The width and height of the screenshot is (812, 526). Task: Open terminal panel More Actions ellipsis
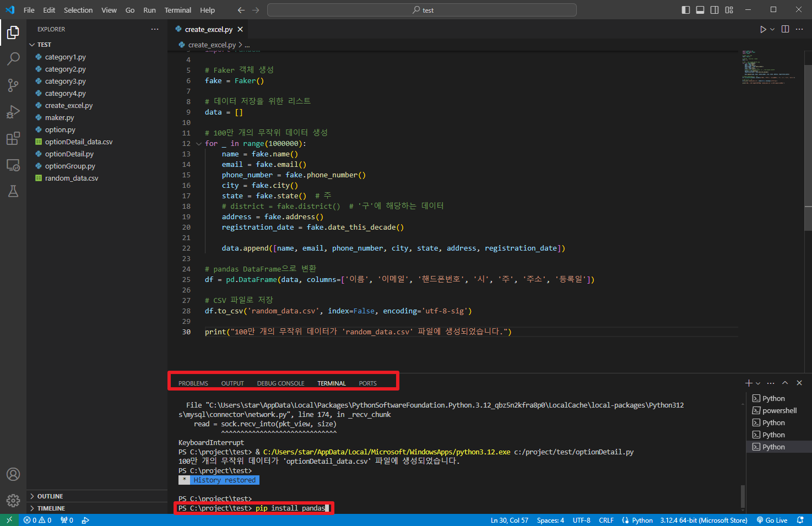(x=771, y=383)
